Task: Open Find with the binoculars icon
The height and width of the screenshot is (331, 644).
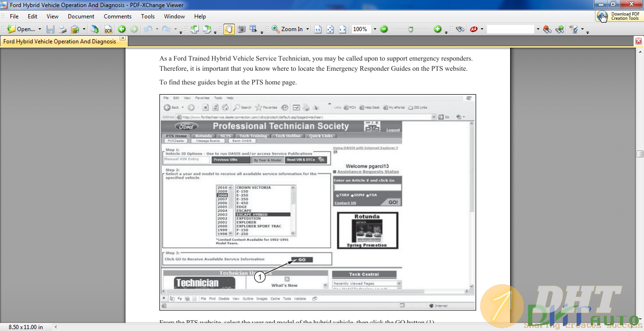Action: (460, 29)
